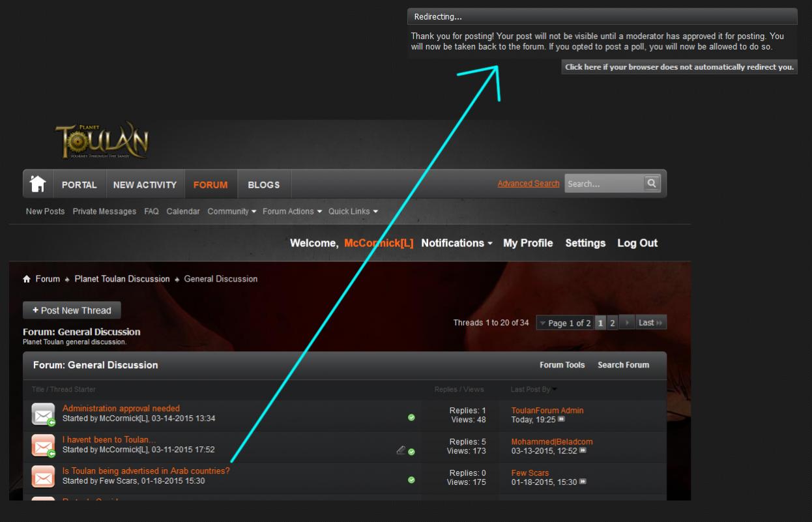Open the Notifications dropdown
Screen dimensions: 812x522
coord(457,243)
